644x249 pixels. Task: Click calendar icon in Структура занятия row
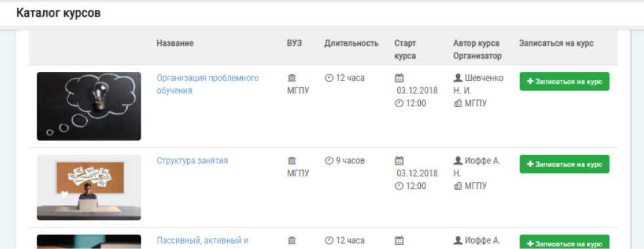(399, 160)
